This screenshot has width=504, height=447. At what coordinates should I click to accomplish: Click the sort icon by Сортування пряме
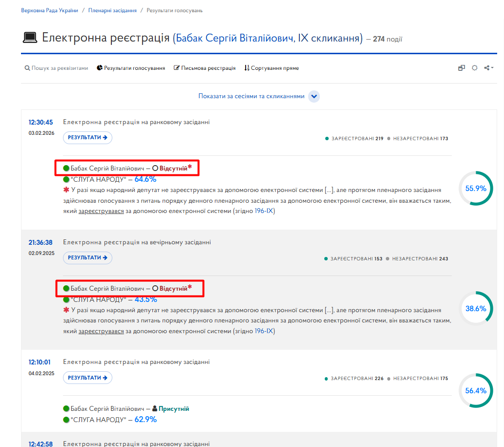[247, 68]
